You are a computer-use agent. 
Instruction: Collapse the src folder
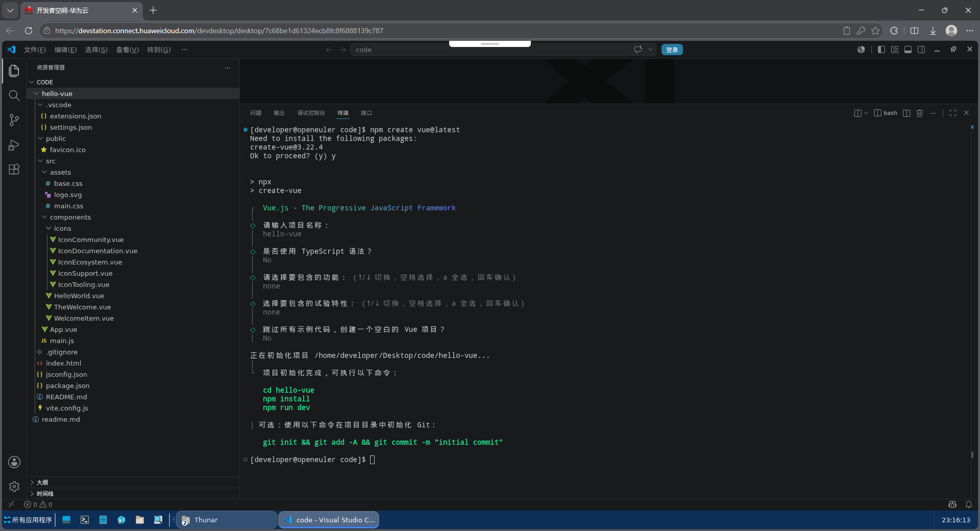pyautogui.click(x=133, y=161)
